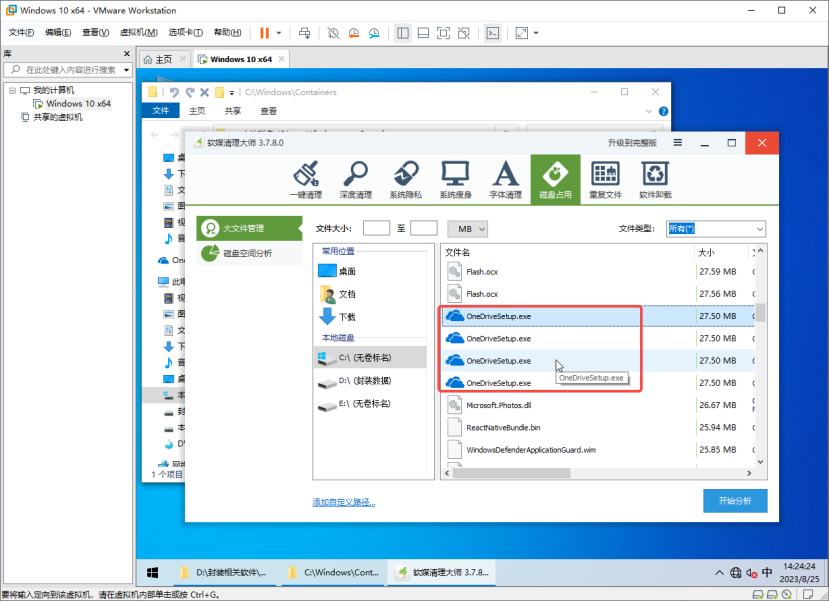The image size is (829, 602).
Task: Open the Explorer quick access toolbar dropdown
Action: [232, 93]
